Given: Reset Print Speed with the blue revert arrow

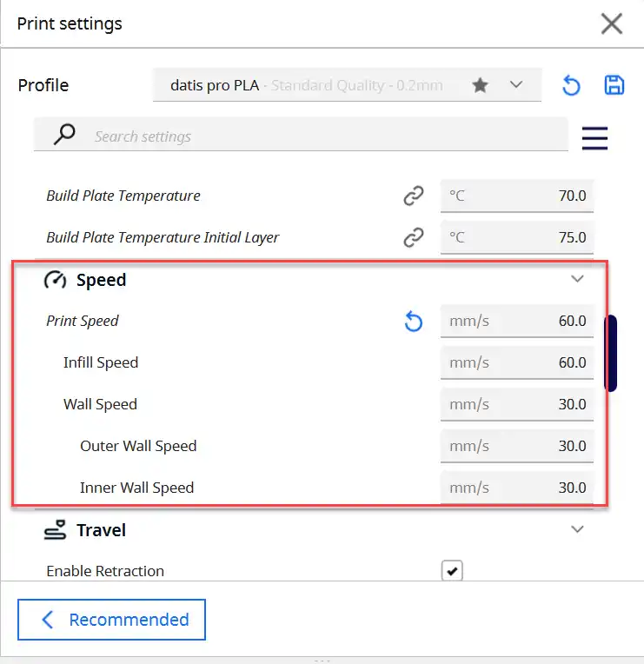Looking at the screenshot, I should (413, 321).
